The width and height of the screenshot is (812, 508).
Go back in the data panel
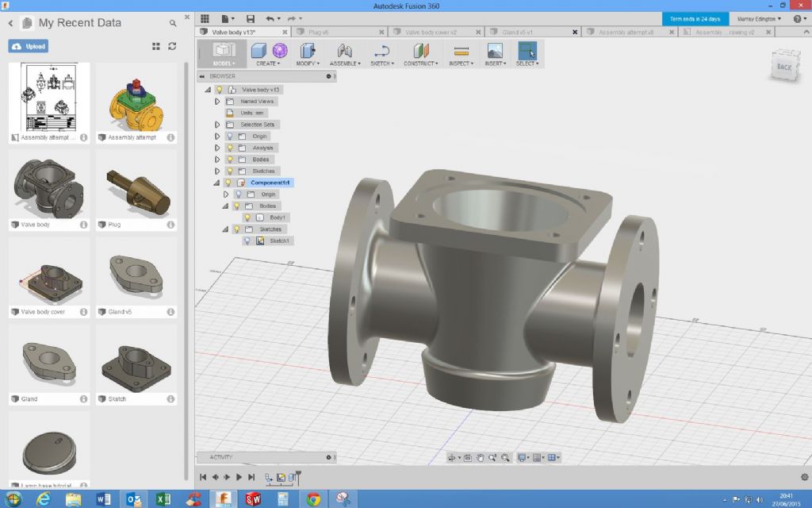coord(10,23)
